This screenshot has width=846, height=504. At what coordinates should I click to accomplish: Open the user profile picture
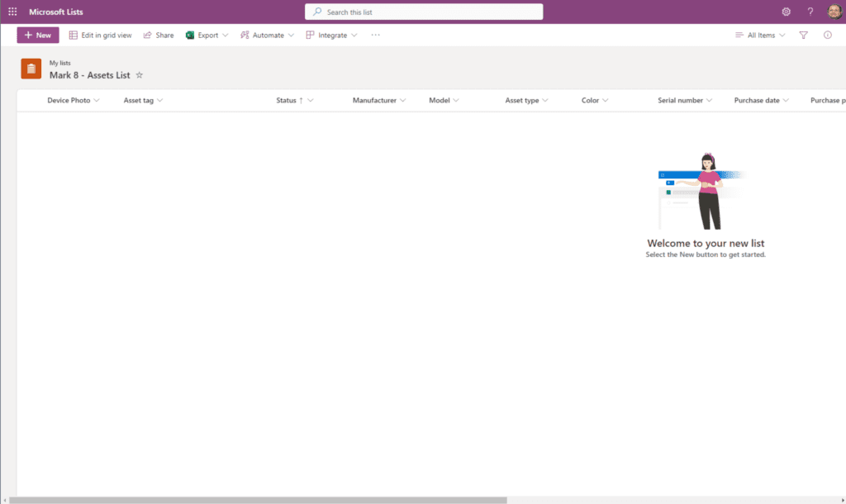(x=834, y=12)
